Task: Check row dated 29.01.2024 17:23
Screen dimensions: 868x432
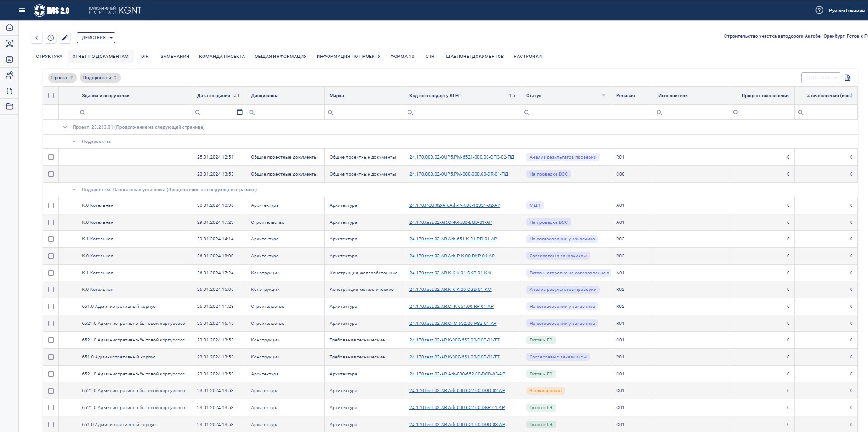Action: click(51, 222)
